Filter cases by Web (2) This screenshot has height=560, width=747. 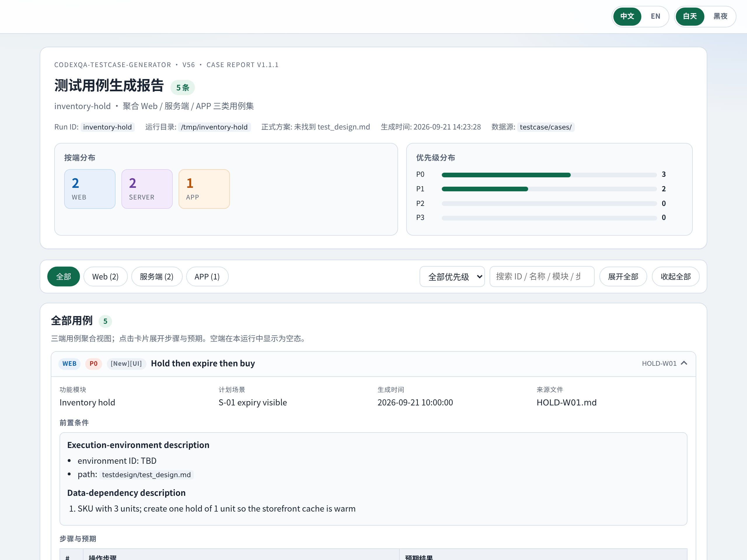coord(105,276)
